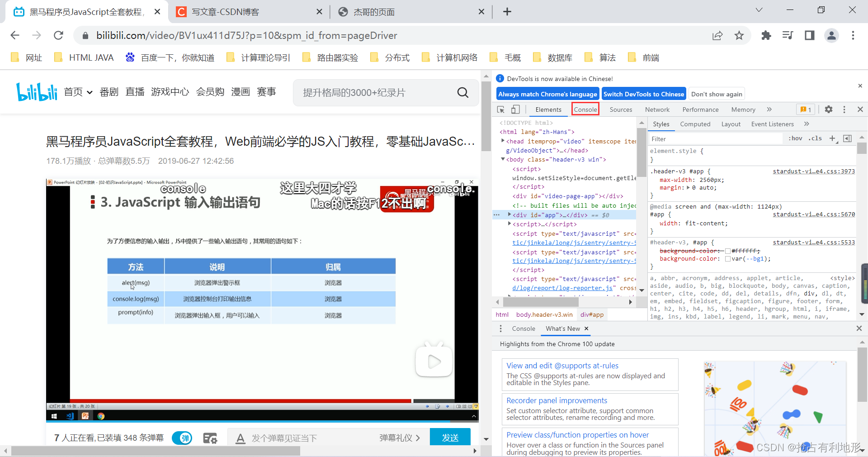This screenshot has width=868, height=457.
Task: Open DevTools customize three-dot menu
Action: (x=844, y=109)
